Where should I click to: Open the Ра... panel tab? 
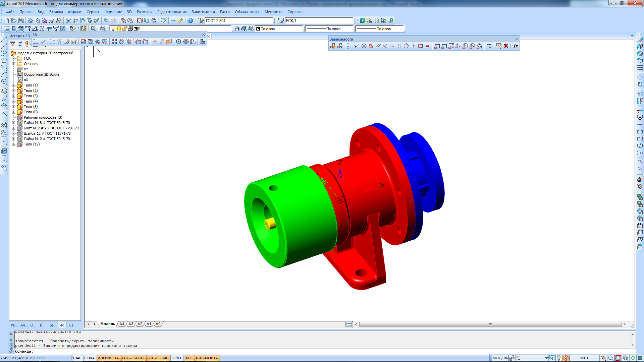[14, 325]
